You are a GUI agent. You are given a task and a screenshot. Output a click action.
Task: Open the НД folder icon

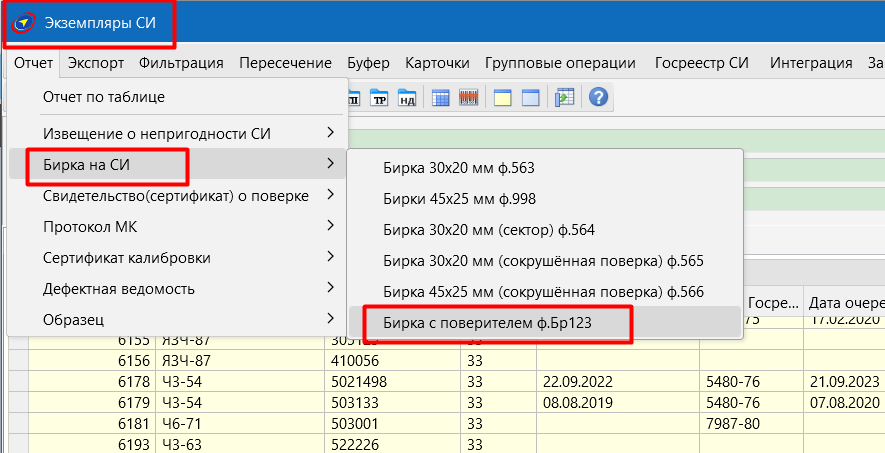pyautogui.click(x=406, y=98)
